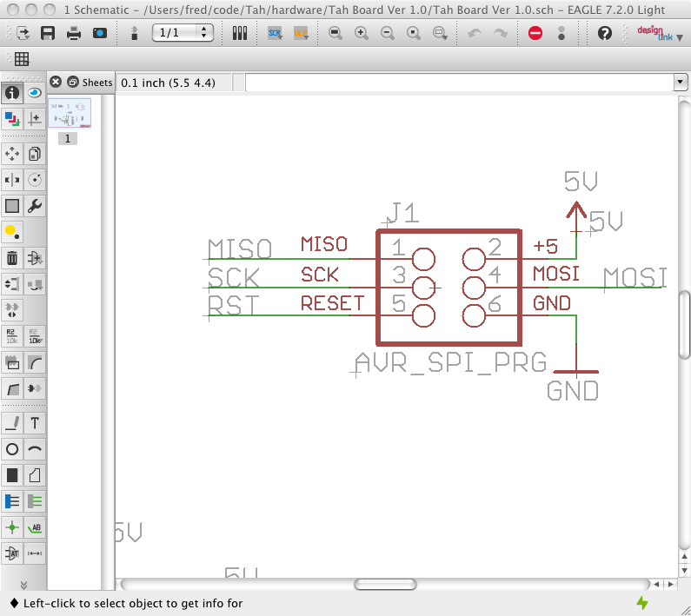Open the sheet selector 1/1 dropdown

pos(183,33)
